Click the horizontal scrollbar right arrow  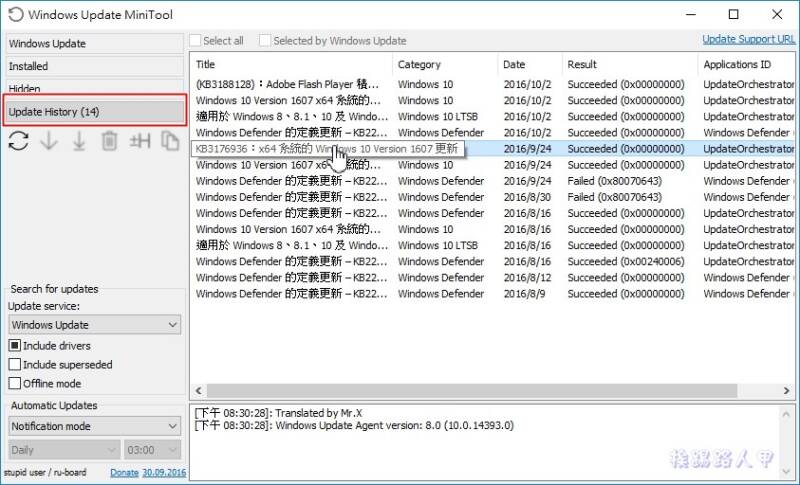click(786, 391)
